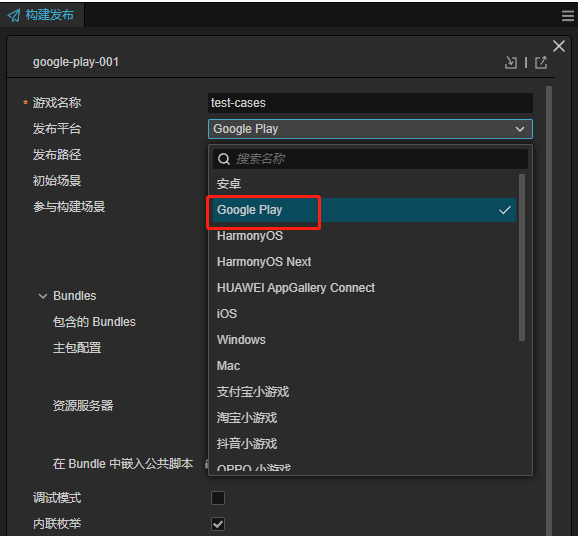The height and width of the screenshot is (536, 578).
Task: Click the platform list scrollbar
Action: tap(522, 257)
